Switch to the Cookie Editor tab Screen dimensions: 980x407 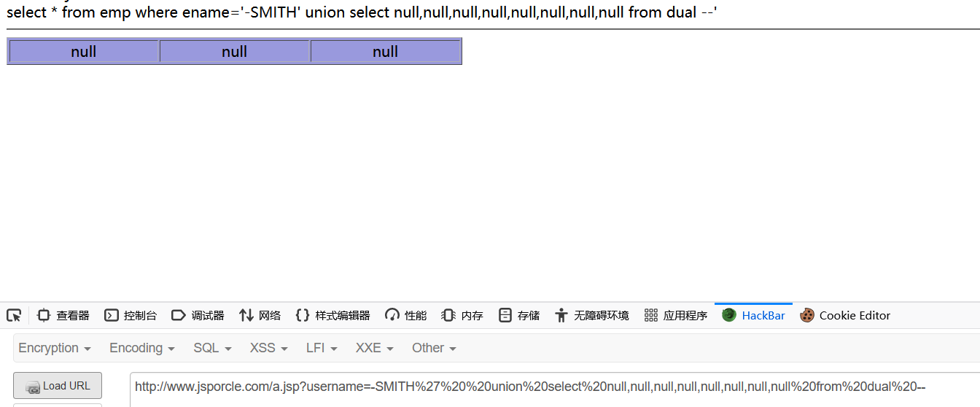click(x=845, y=316)
